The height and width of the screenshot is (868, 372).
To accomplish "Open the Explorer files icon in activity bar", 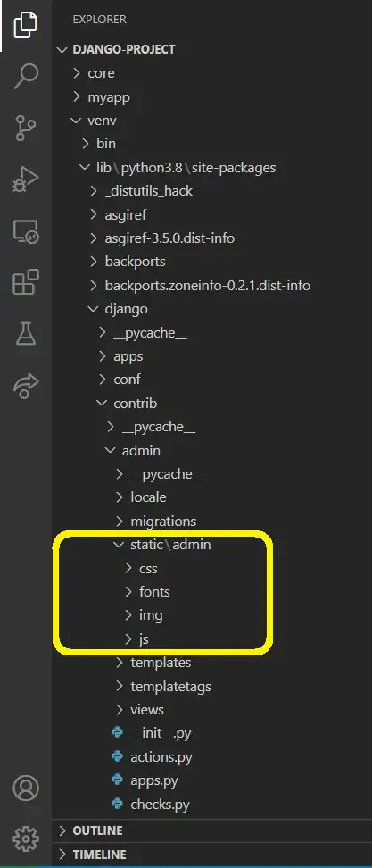I will tap(26, 24).
